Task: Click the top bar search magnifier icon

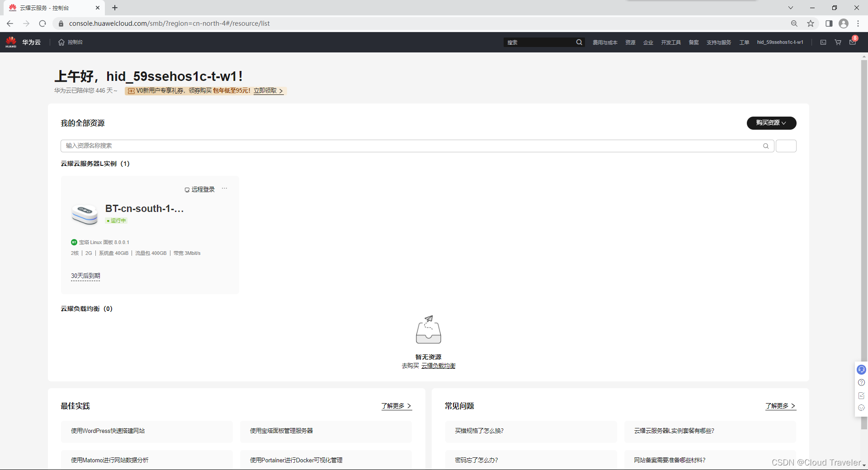Action: pos(579,42)
